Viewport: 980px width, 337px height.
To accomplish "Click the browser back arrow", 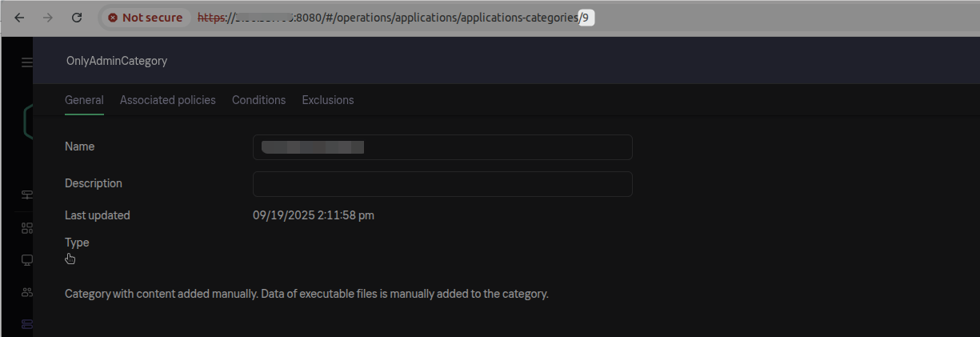I will pos(19,17).
